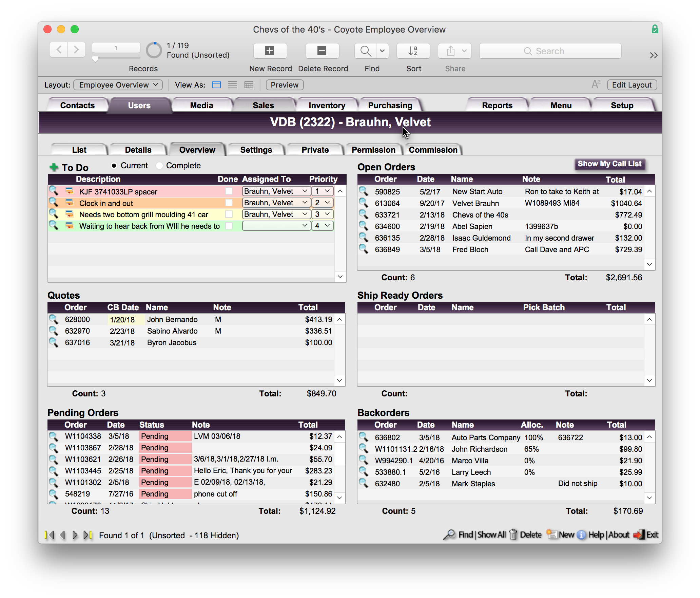
Task: Check Done for KJF 3741033LP spacer
Action: coord(229,191)
